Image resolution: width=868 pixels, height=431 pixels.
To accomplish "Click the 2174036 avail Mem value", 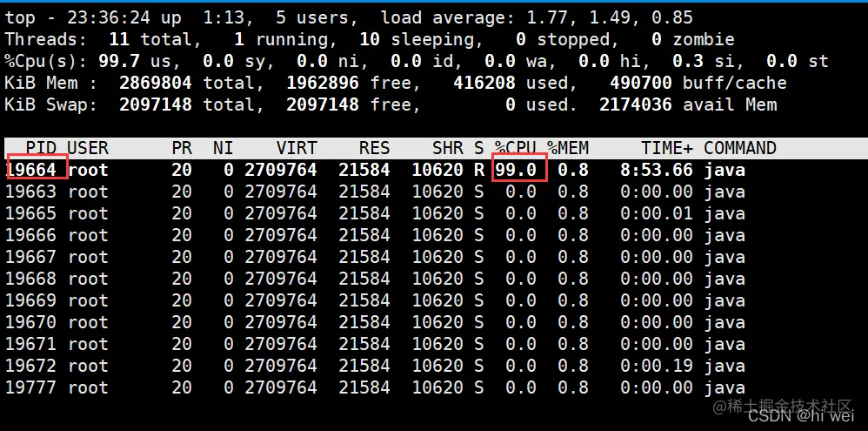I will pyautogui.click(x=636, y=104).
